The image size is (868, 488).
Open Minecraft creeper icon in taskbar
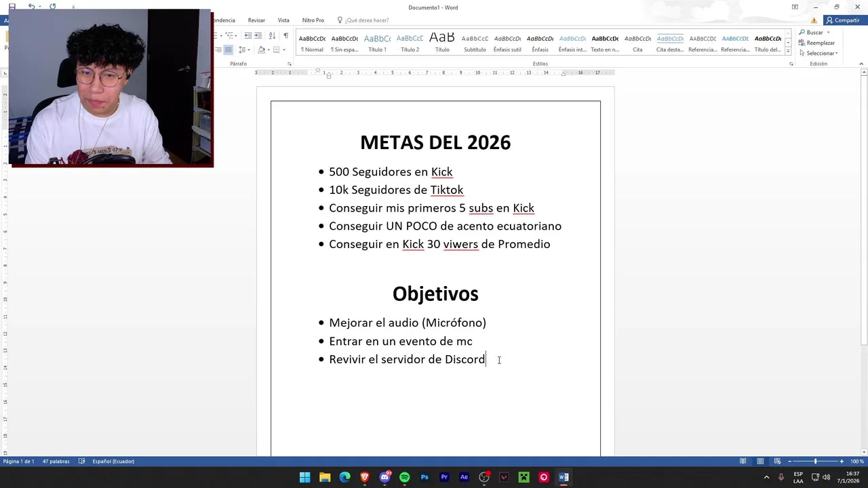(524, 477)
